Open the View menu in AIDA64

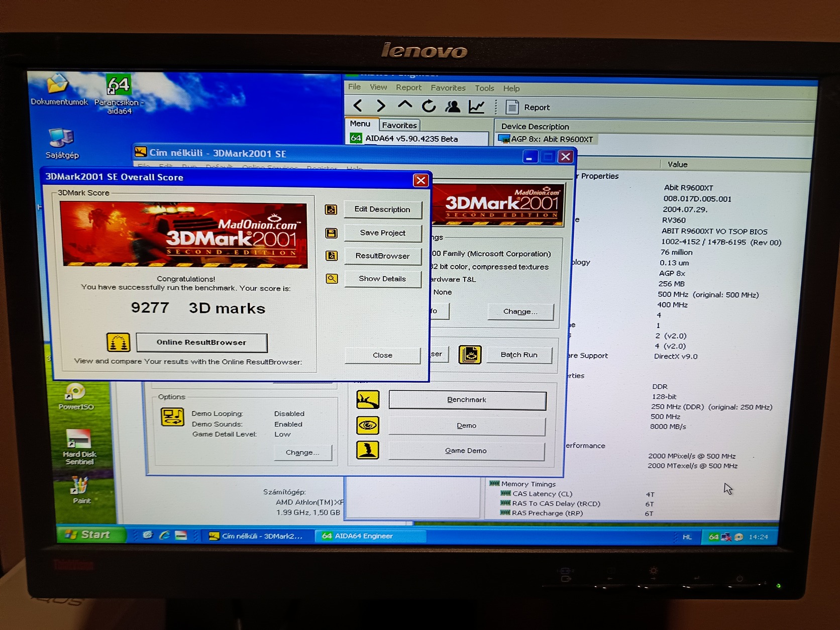click(378, 87)
